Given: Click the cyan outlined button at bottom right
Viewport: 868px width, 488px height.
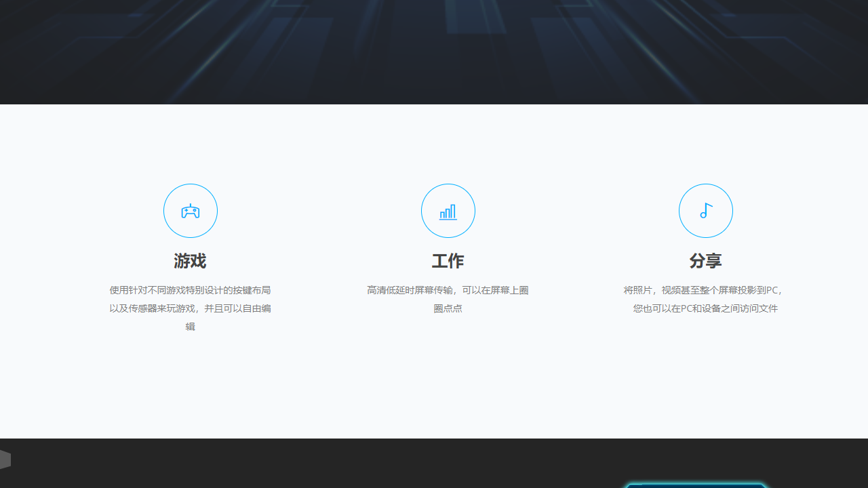Looking at the screenshot, I should (696, 485).
